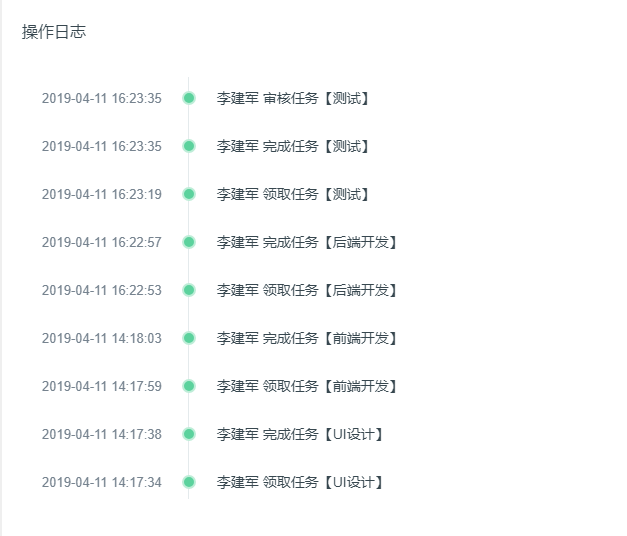Click timestamp 2019-04-11 16:22:57
Screen dimensions: 627x536
click(102, 242)
